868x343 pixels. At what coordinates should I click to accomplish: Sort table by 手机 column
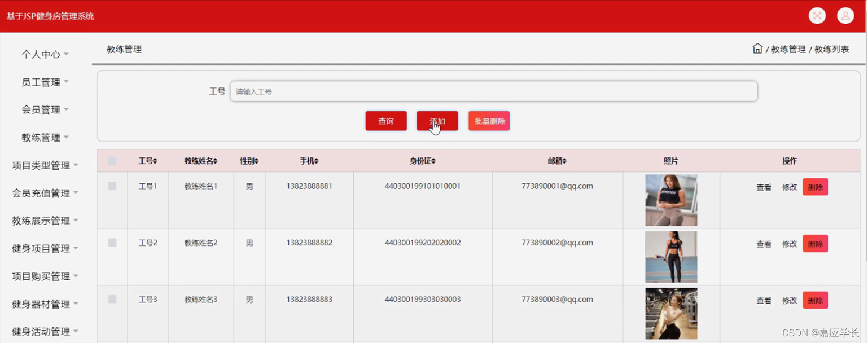click(309, 161)
